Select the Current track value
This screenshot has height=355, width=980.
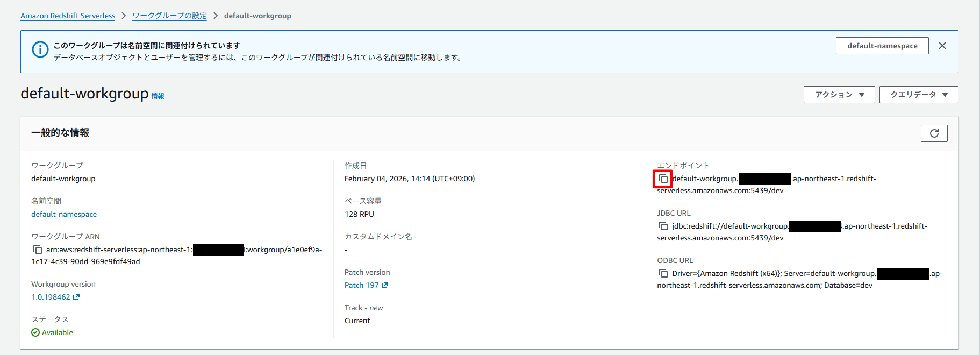(x=357, y=321)
